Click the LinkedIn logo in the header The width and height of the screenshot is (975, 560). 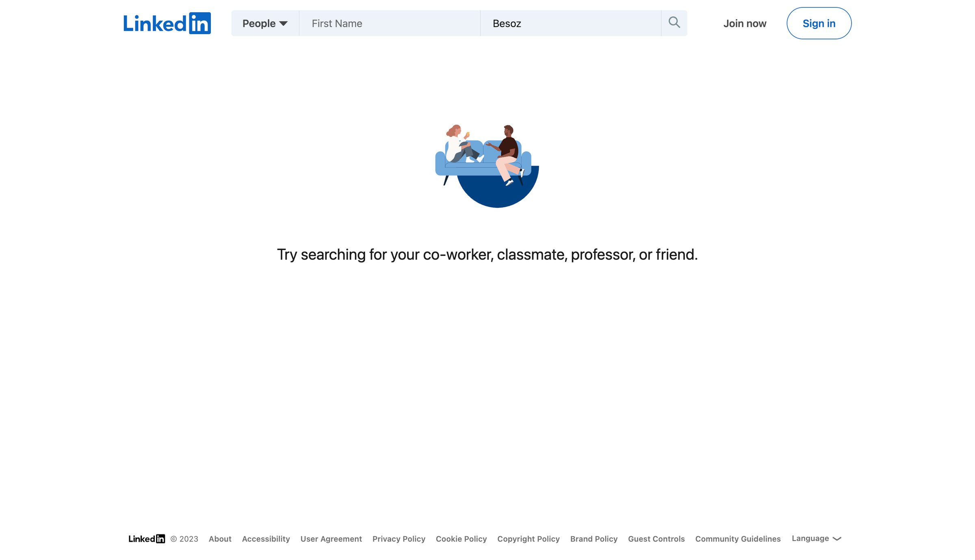click(167, 23)
